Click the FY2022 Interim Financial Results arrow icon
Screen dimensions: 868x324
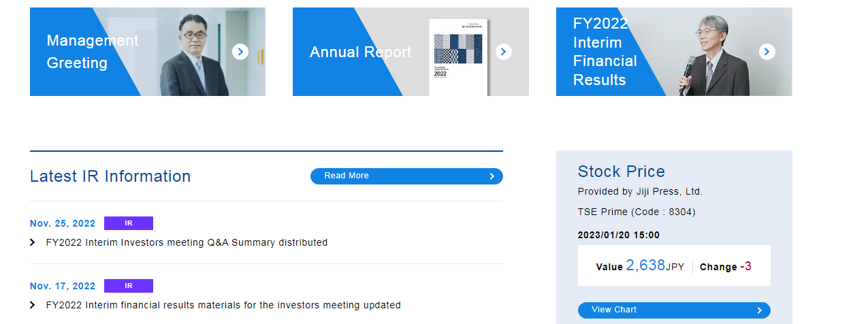click(767, 52)
